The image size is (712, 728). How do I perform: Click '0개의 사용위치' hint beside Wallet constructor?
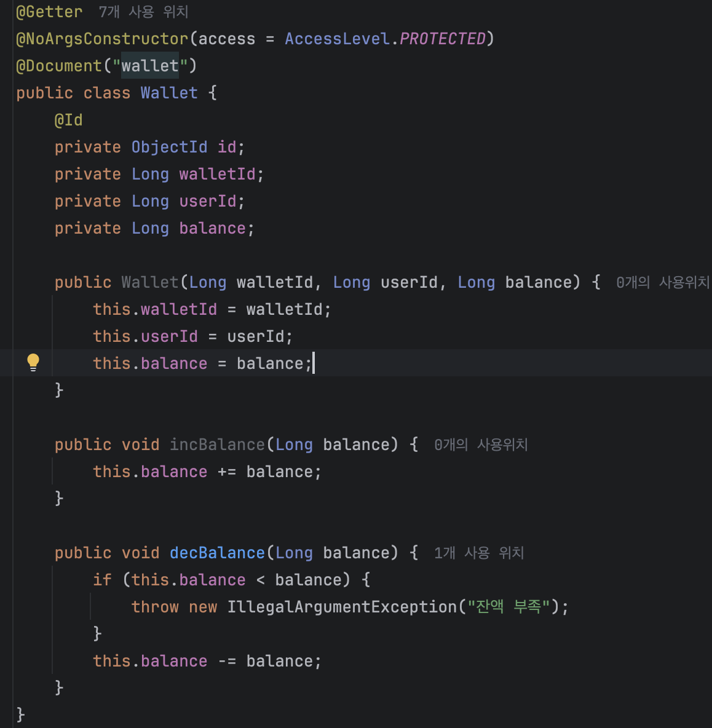[x=663, y=282]
